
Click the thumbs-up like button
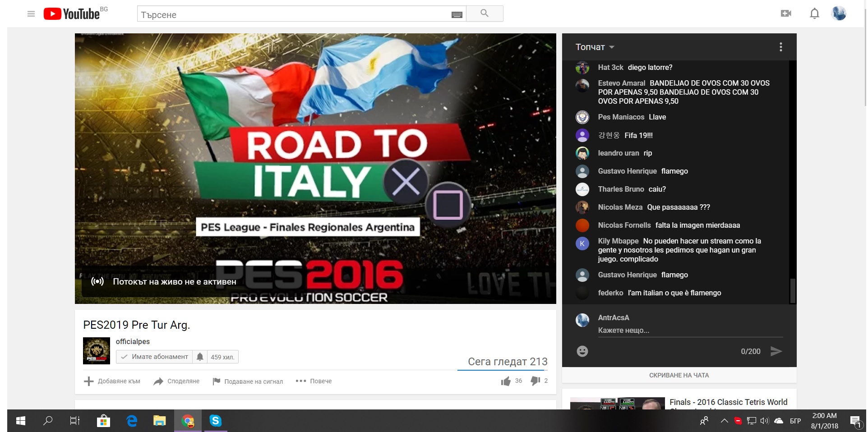click(506, 381)
